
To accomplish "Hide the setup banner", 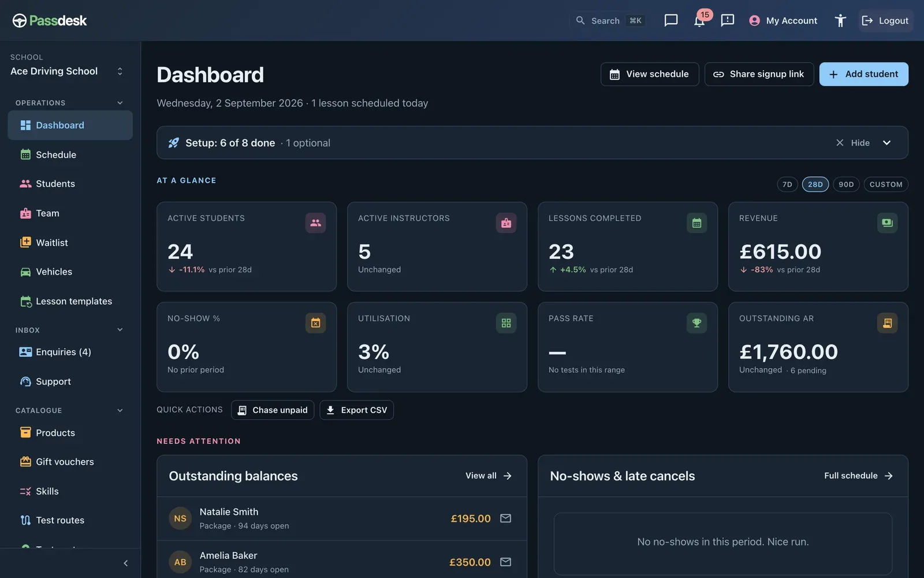I will pos(853,143).
